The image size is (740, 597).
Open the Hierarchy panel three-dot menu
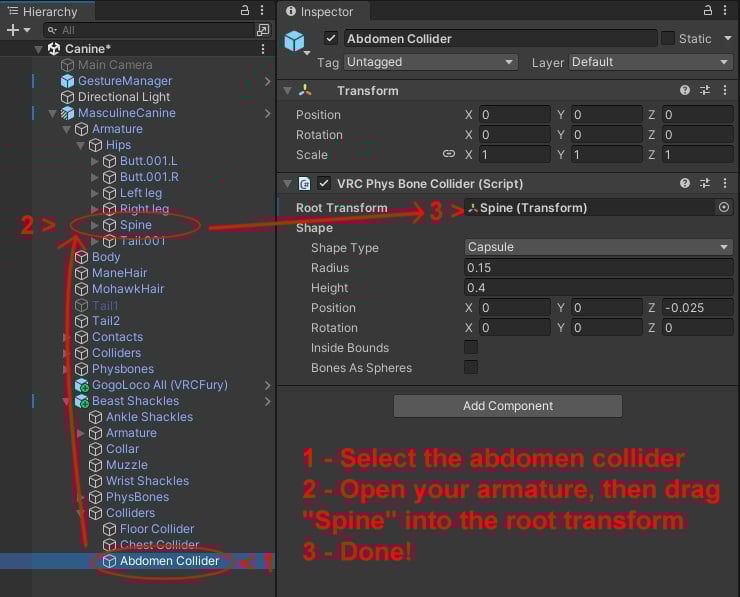(x=262, y=10)
